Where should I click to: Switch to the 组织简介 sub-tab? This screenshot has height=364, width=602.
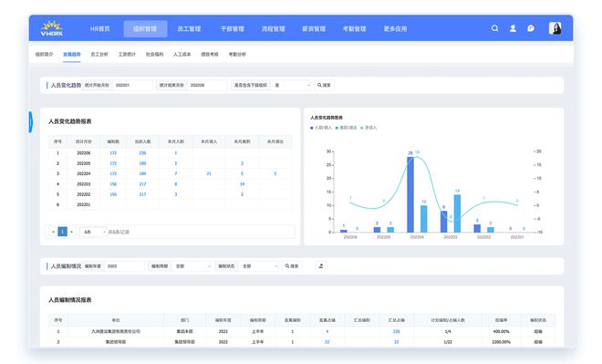tap(44, 54)
